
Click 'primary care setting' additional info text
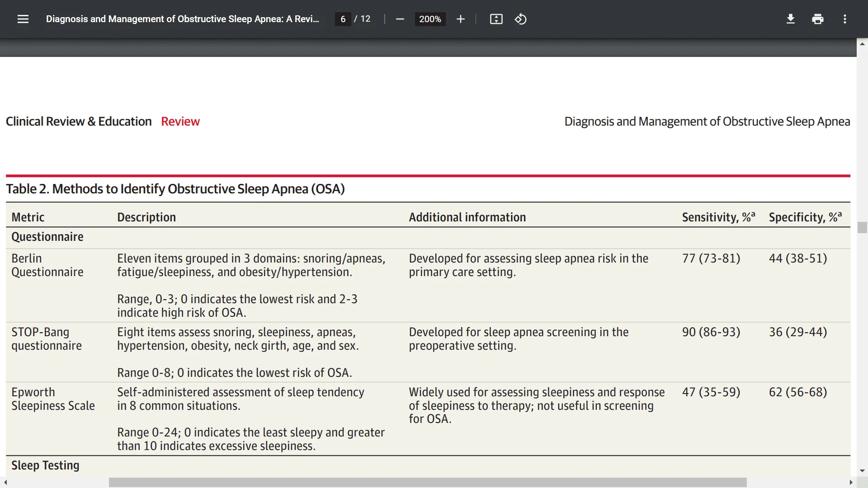(462, 272)
